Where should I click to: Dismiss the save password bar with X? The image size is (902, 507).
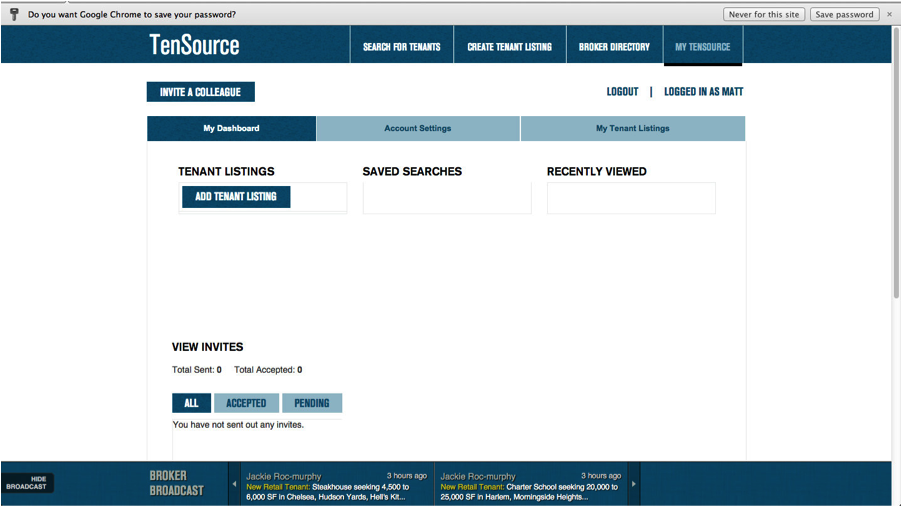pos(889,14)
